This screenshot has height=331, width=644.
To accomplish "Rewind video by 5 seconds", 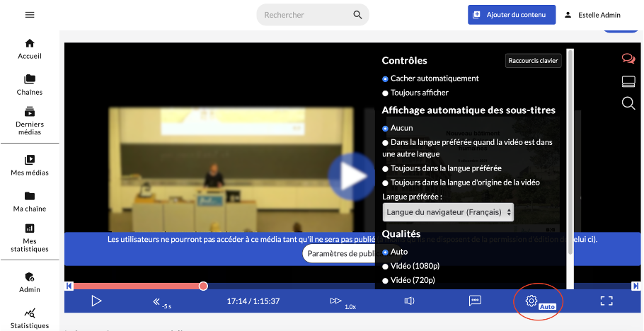I will [159, 301].
